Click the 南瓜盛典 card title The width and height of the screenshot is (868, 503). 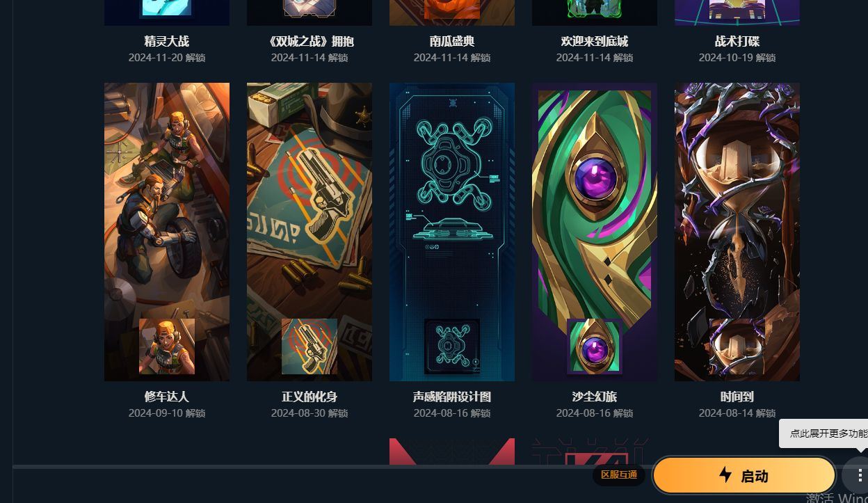(x=452, y=42)
